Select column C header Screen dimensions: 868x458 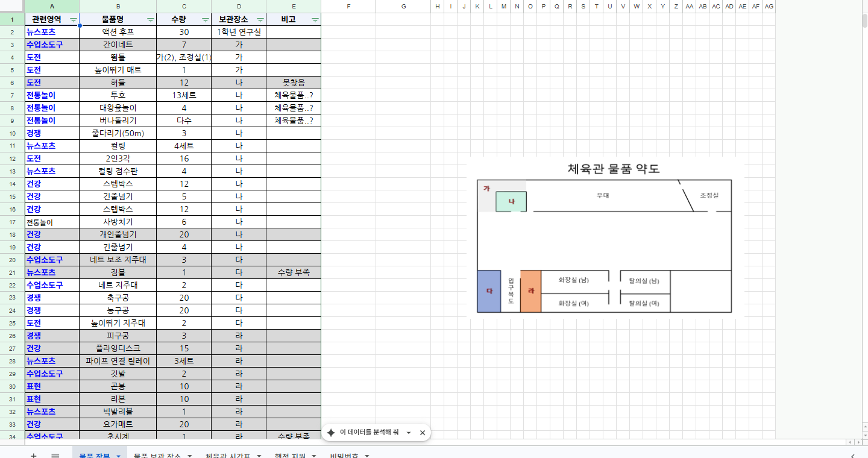click(x=184, y=6)
